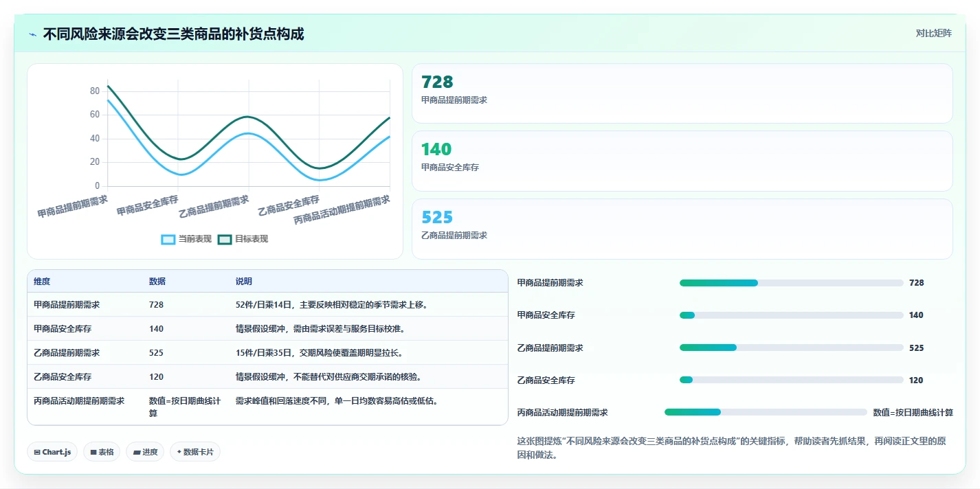
Task: Select table cell 丙商品活动期提前期需求
Action: tap(79, 400)
